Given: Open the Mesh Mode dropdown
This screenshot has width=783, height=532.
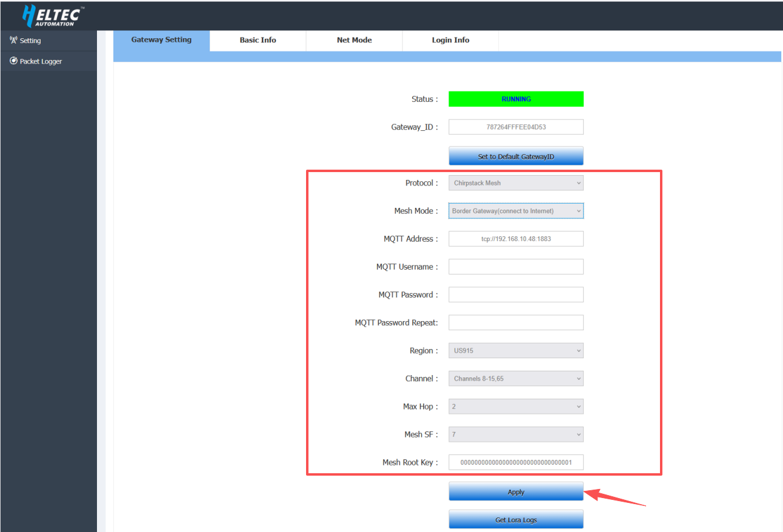Looking at the screenshot, I should (516, 211).
